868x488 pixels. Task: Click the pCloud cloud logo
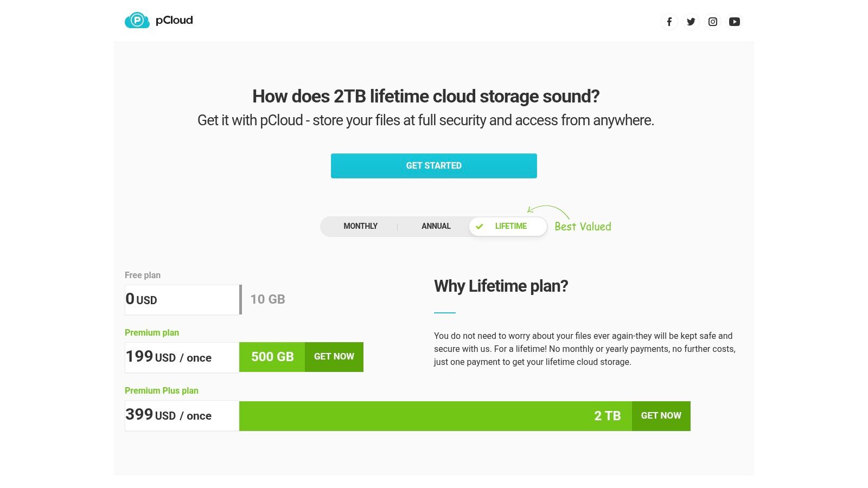coord(136,20)
